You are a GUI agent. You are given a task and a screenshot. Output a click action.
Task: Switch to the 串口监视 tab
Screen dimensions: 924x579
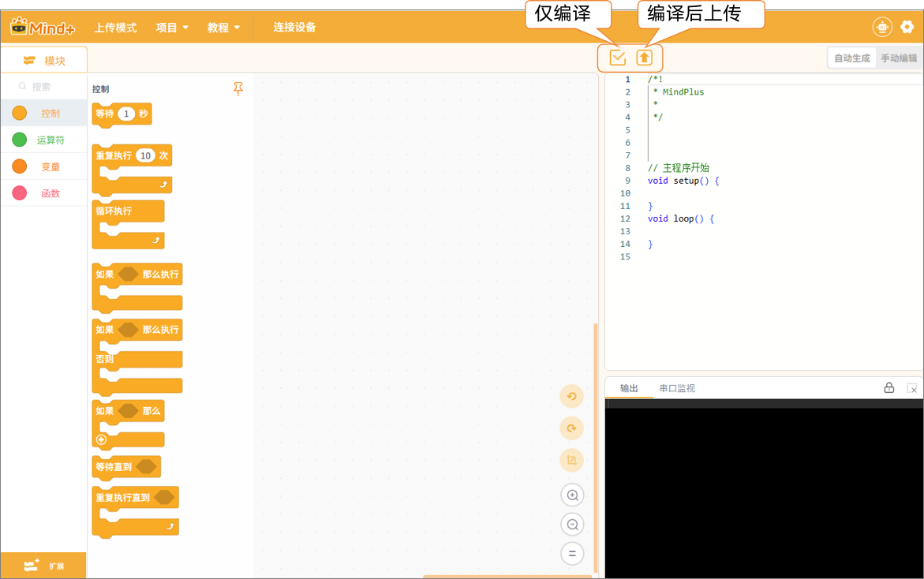[x=677, y=388]
